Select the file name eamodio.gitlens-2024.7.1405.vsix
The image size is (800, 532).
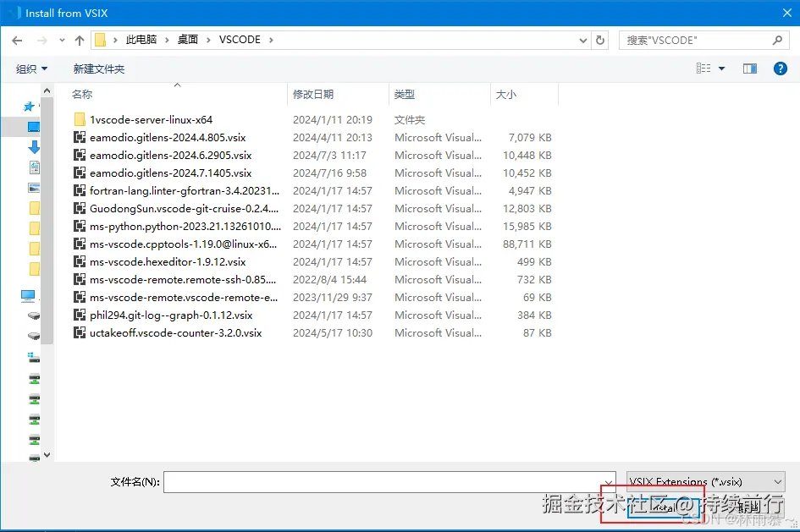(x=170, y=173)
